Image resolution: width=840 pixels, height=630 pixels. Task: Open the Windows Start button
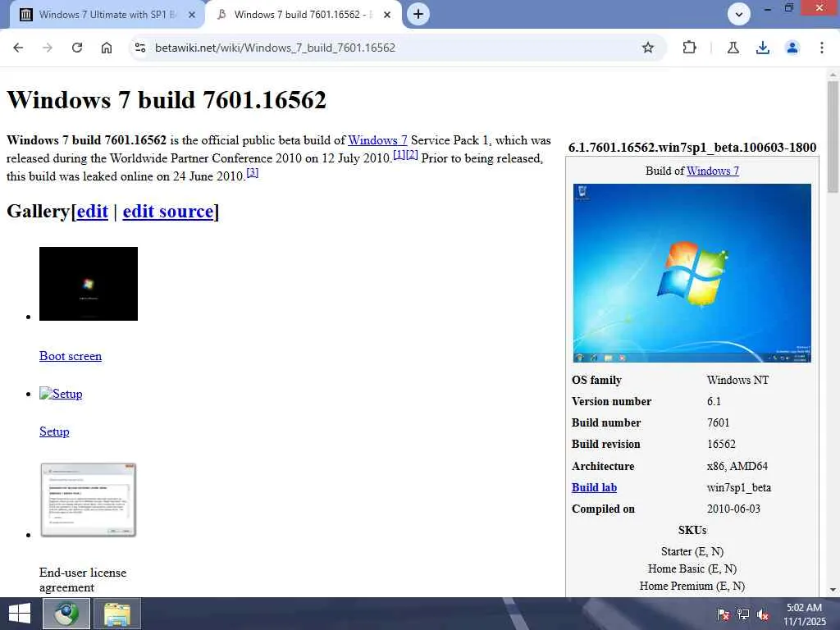click(20, 614)
